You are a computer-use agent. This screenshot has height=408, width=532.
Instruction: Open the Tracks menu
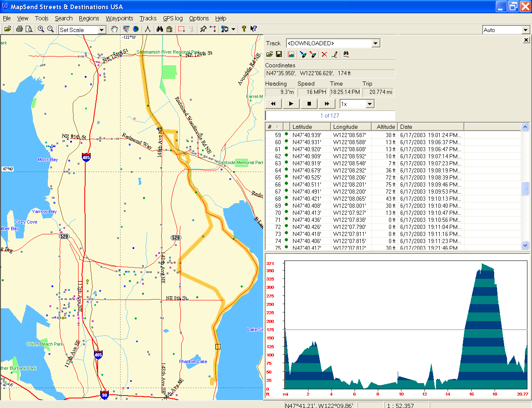(x=148, y=18)
